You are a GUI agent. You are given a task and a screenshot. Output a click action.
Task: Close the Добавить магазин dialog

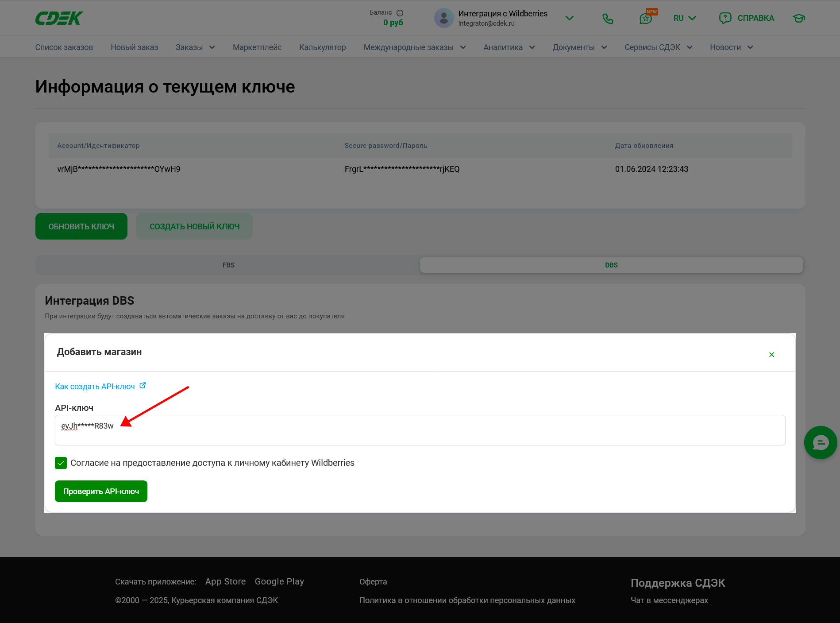(x=771, y=355)
